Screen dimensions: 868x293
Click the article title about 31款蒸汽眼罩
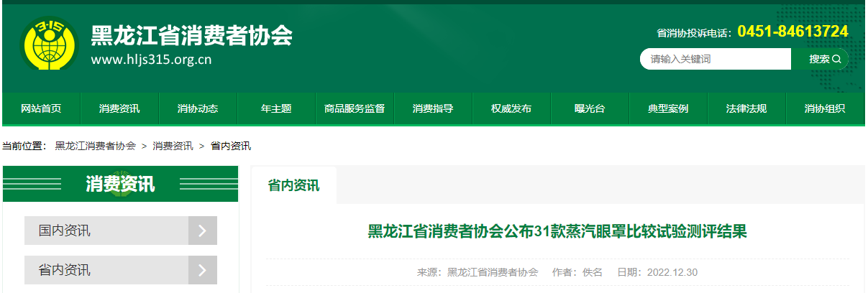point(557,231)
